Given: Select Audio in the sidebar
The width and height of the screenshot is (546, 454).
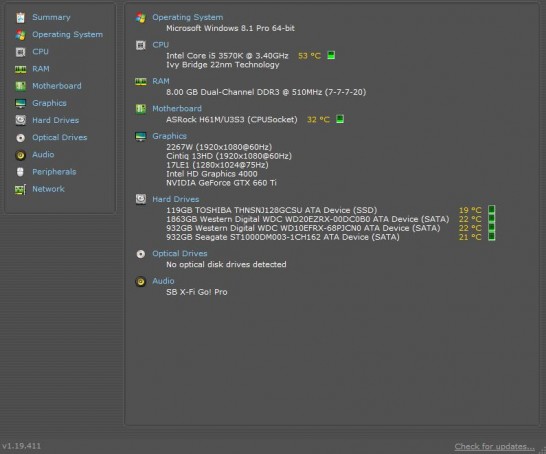Looking at the screenshot, I should (x=43, y=155).
